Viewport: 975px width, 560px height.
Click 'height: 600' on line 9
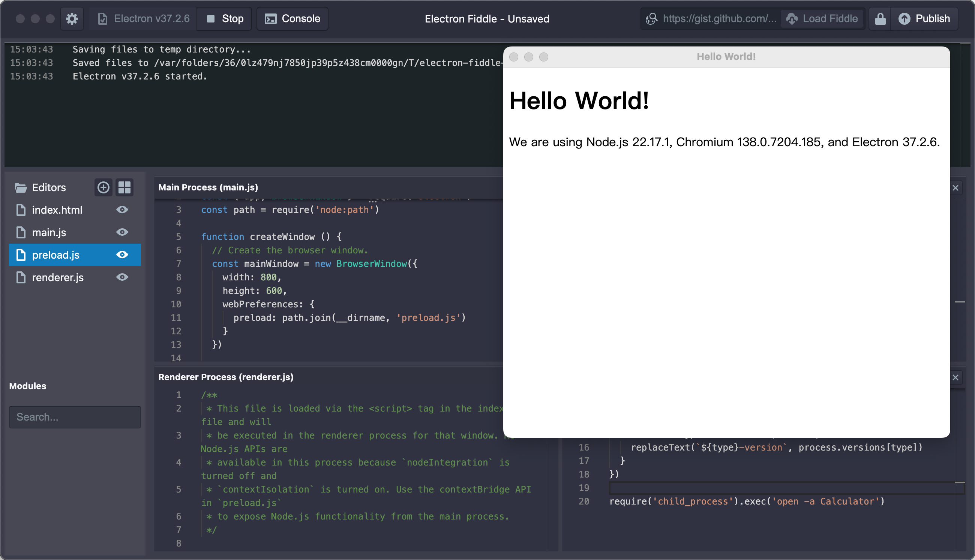pos(254,291)
